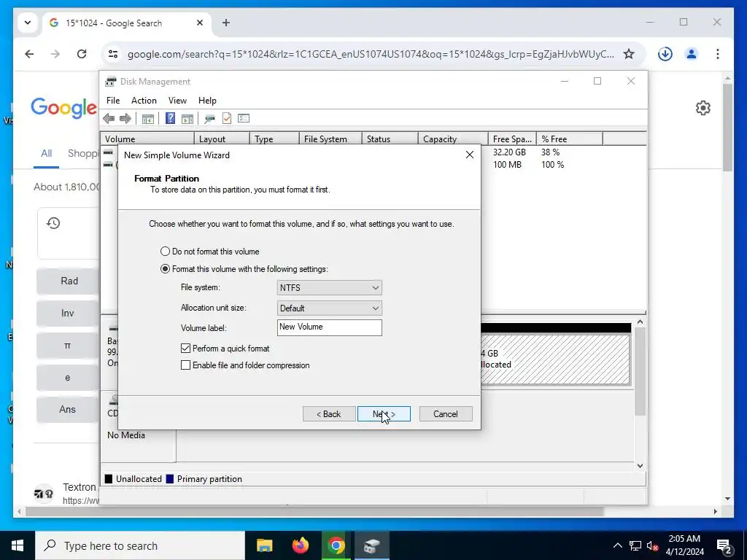The image size is (747, 560).
Task: Click the e calculator button
Action: pos(68,377)
